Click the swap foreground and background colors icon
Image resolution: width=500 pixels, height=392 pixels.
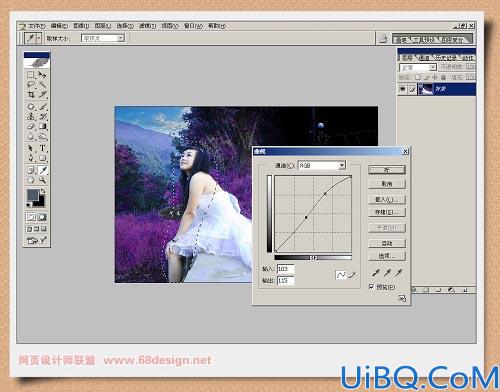pos(43,191)
